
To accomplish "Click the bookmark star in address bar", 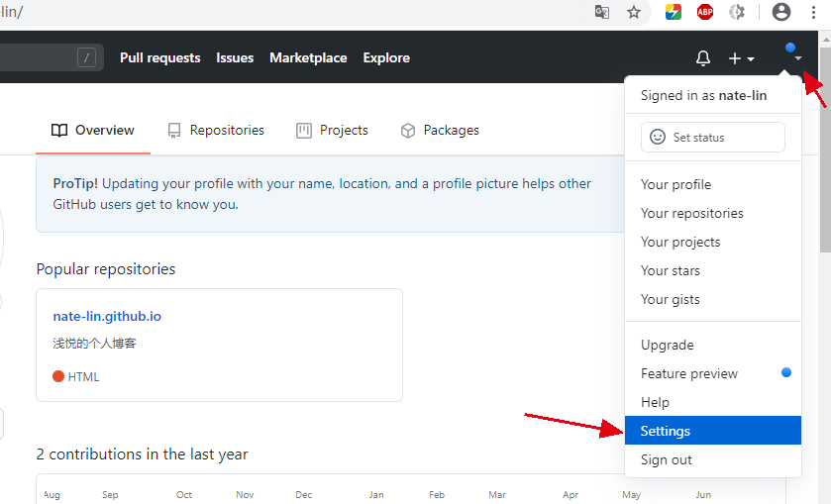I will point(634,12).
